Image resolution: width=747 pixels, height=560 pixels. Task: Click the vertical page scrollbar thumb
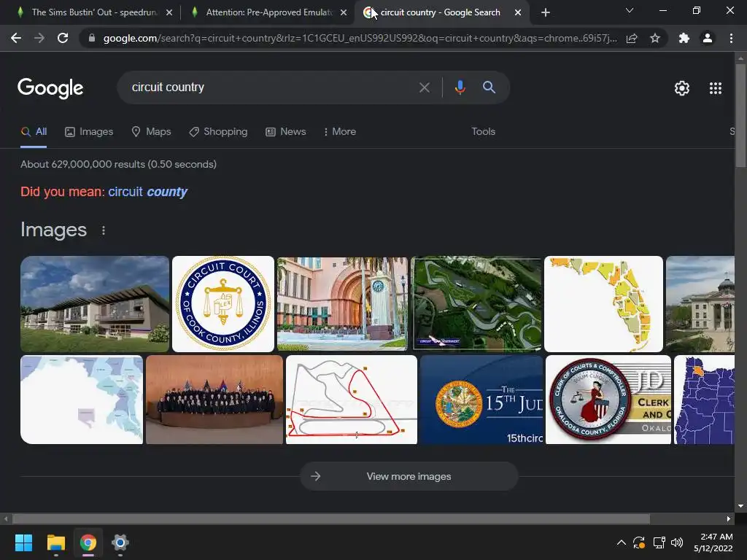point(740,116)
